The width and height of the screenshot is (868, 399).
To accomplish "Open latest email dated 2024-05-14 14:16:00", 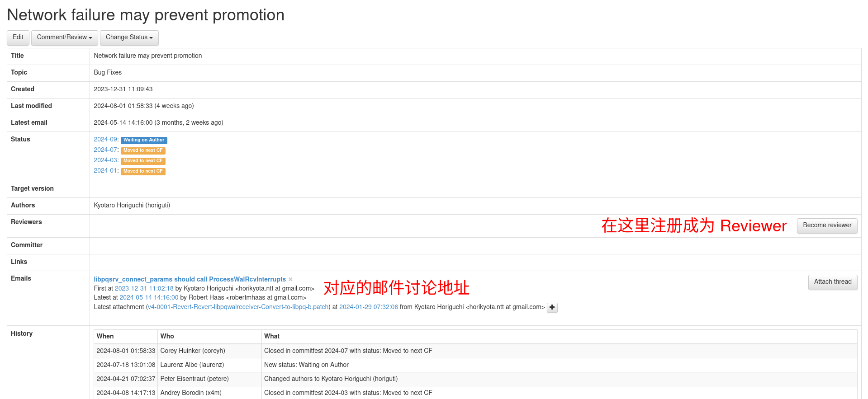I will tap(149, 298).
